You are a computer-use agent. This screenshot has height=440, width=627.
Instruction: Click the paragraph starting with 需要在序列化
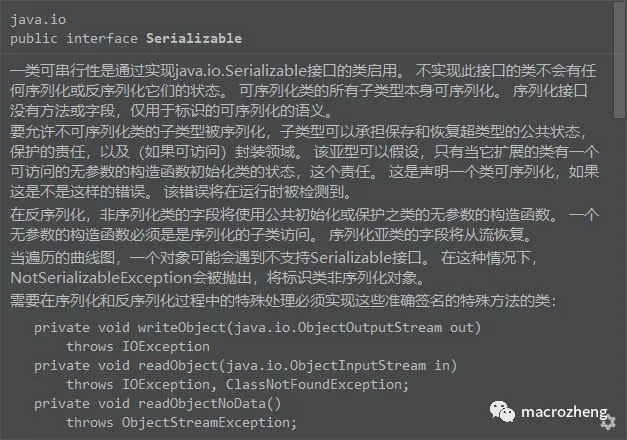coord(283,300)
